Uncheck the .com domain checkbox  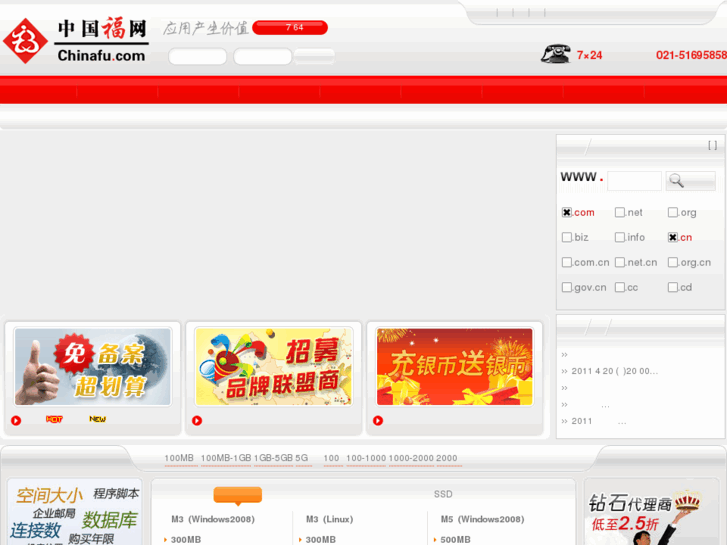(567, 212)
